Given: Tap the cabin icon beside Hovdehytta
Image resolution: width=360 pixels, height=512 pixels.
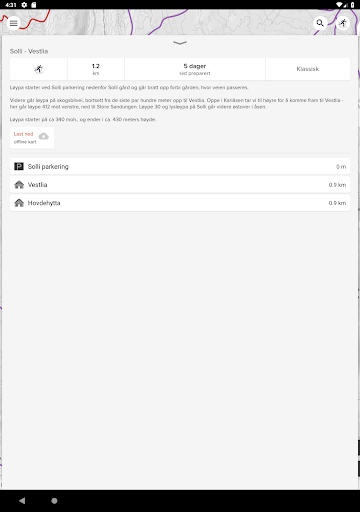Looking at the screenshot, I should pyautogui.click(x=19, y=203).
